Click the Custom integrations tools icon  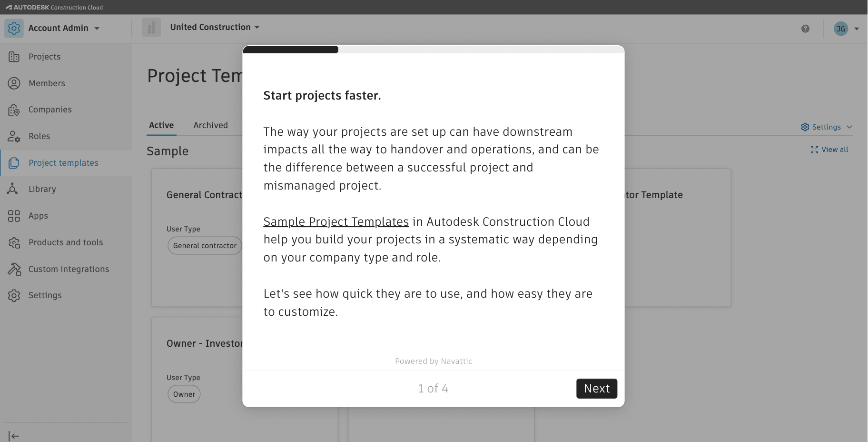(x=14, y=269)
